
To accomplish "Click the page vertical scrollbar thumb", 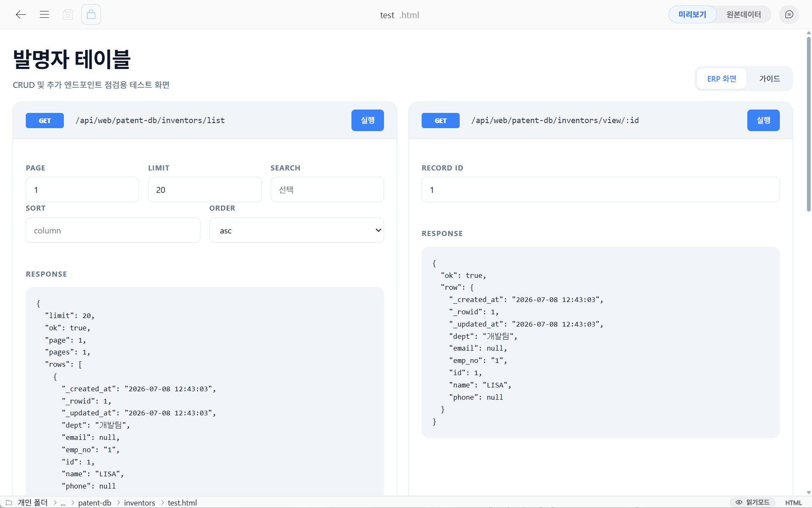I will (x=809, y=124).
